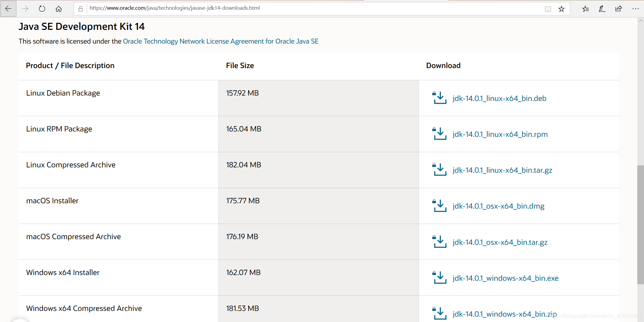Image resolution: width=644 pixels, height=322 pixels.
Task: Open the browser settings and more menu
Action: [636, 9]
